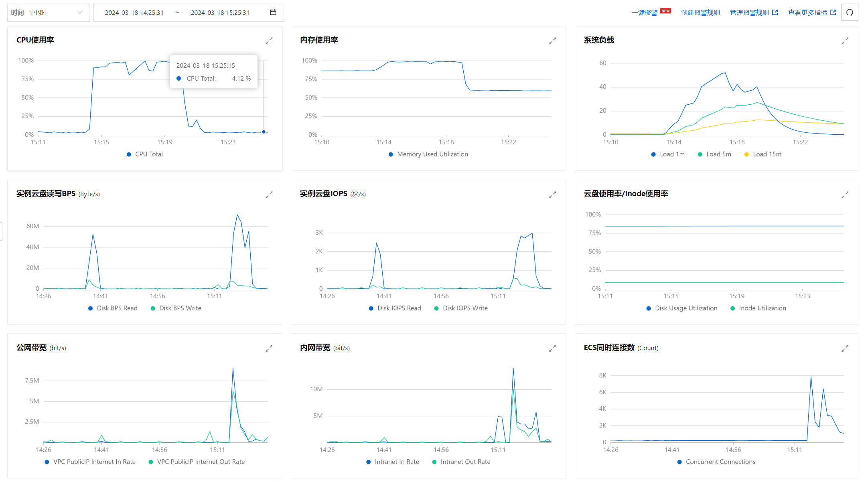The height and width of the screenshot is (482, 868).
Task: Toggle the Disk BPS Read legend
Action: [x=113, y=308]
